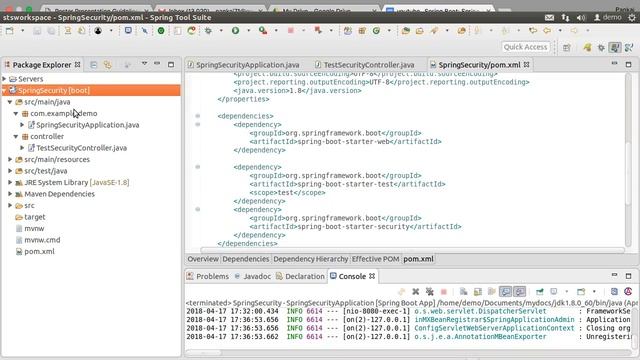Open the Dependency Hierarchy pom tab

click(311, 259)
